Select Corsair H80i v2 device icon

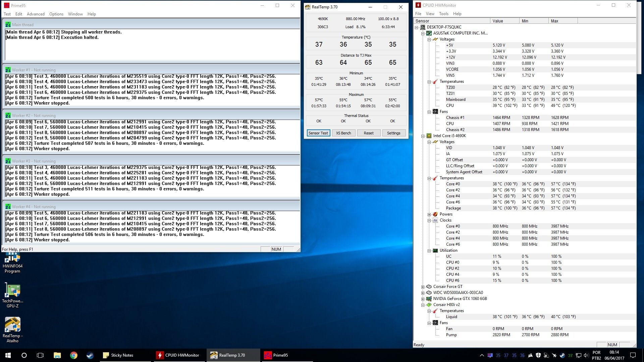tap(429, 305)
